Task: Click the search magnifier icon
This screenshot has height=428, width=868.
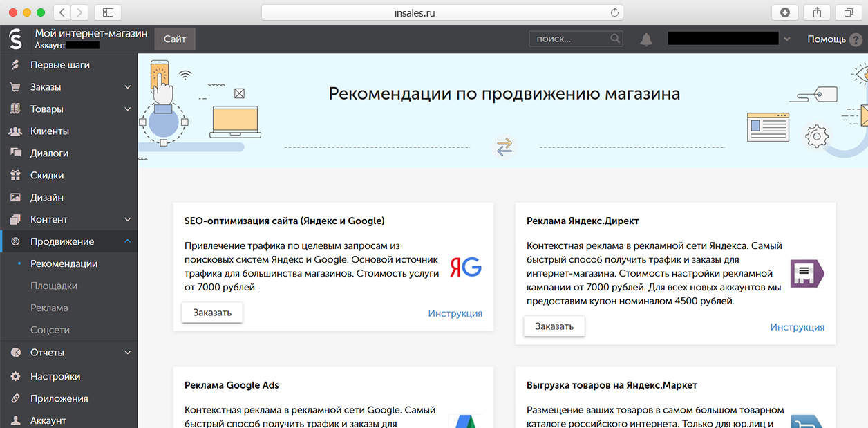Action: (x=615, y=39)
